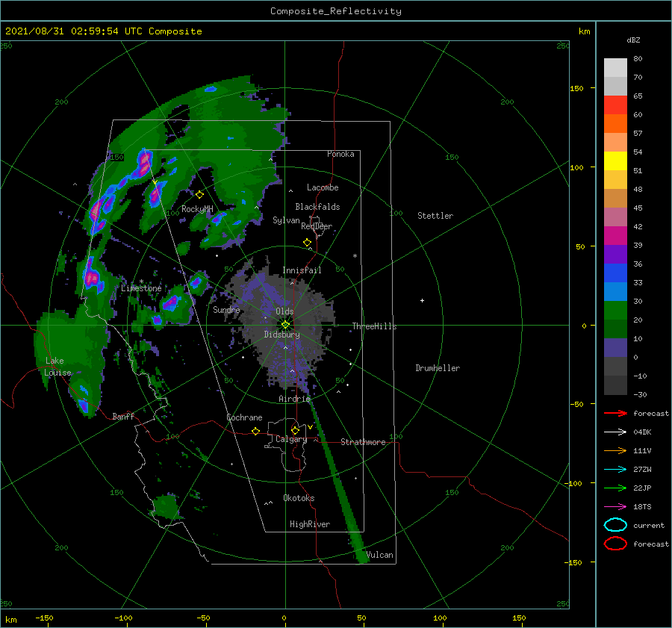Click the ThreeHills city label
Viewport: 672px width, 628px height.
point(375,326)
